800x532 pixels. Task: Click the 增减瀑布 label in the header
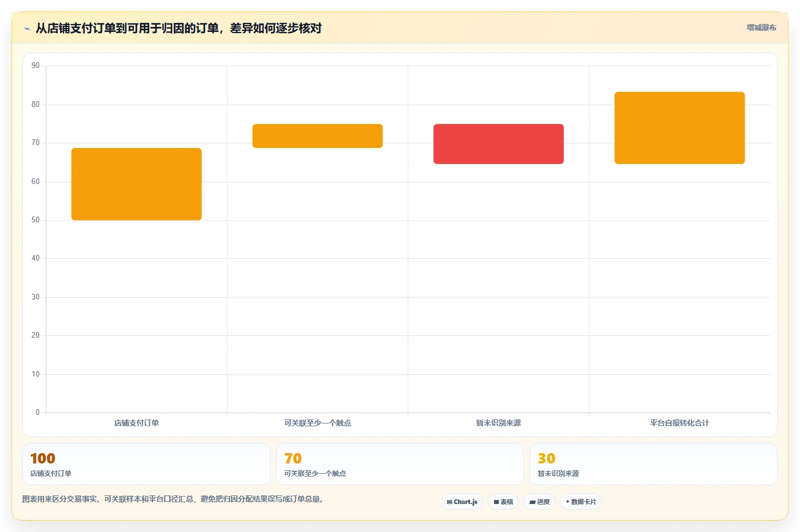[761, 27]
